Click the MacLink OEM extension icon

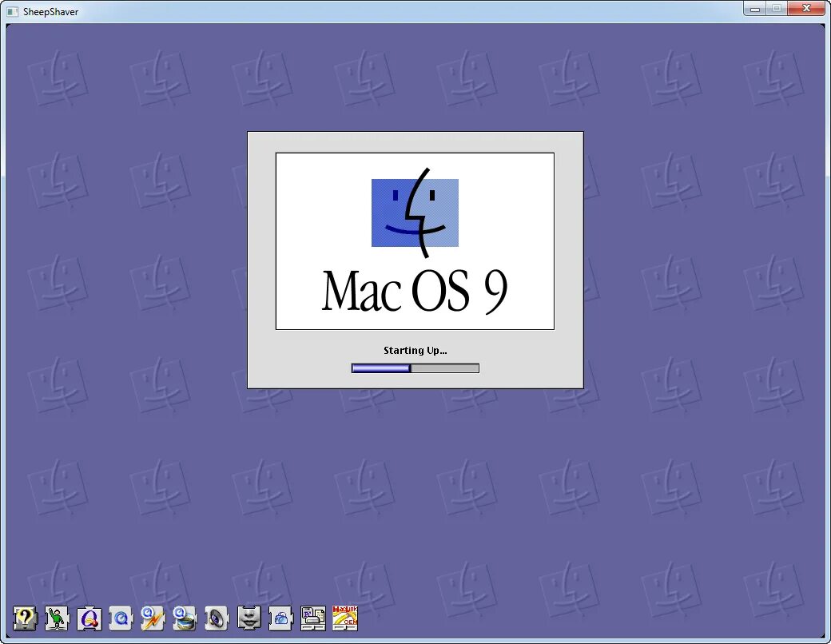(345, 618)
